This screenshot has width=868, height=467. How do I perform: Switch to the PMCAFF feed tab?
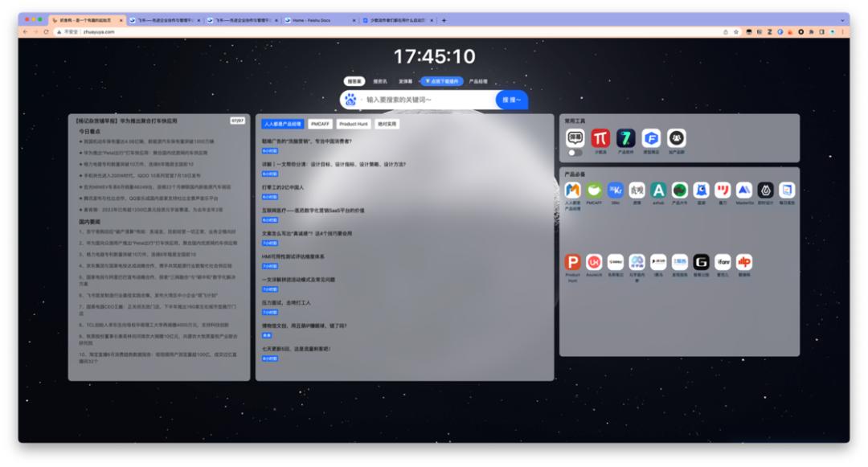point(320,124)
